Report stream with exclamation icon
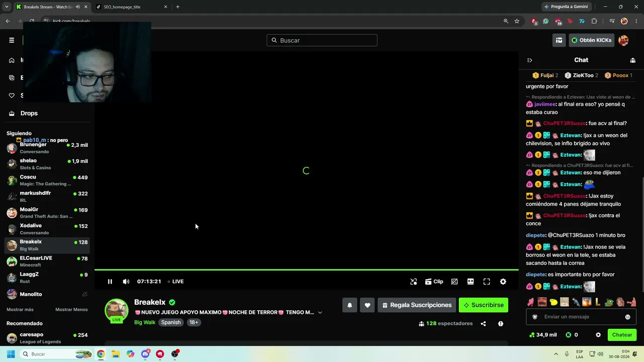 (x=501, y=324)
